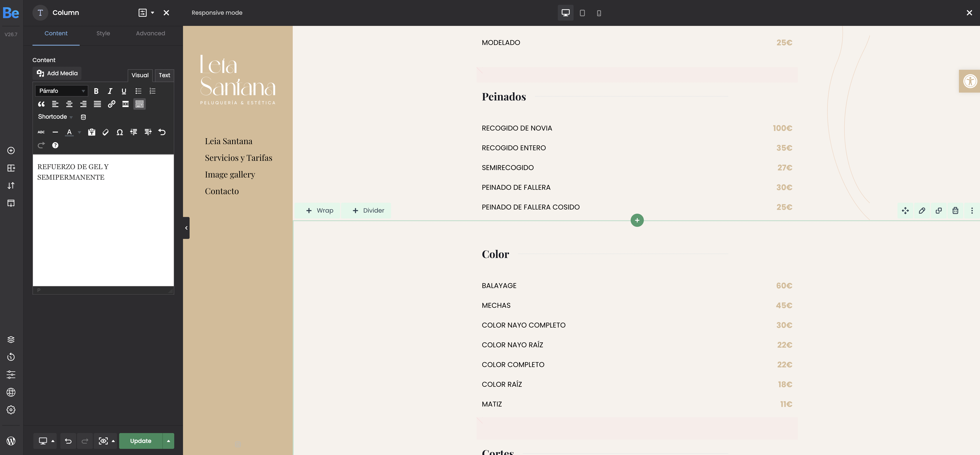Click the special characters Omega icon
The image size is (980, 455).
click(119, 132)
